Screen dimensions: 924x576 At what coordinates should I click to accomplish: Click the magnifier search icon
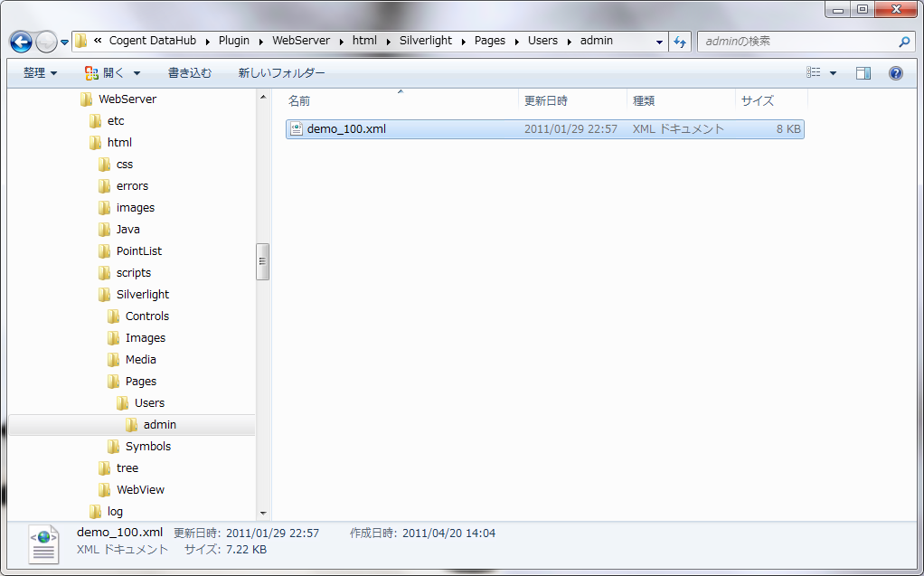(x=904, y=42)
